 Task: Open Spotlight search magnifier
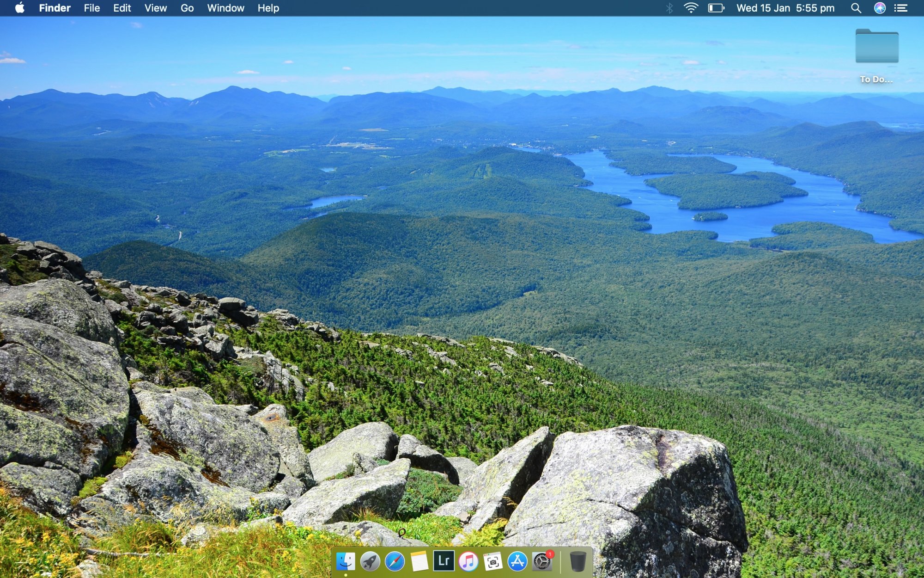[x=856, y=8]
